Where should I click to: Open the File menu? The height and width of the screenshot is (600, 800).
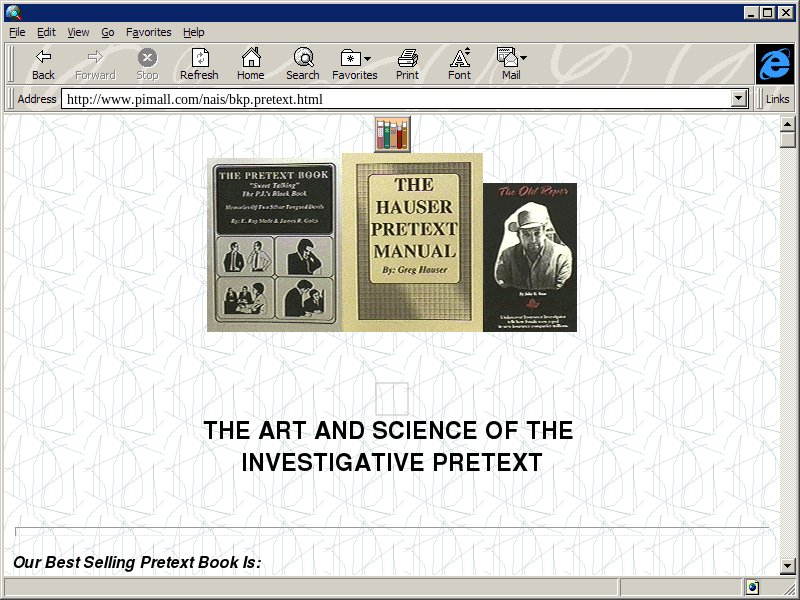pyautogui.click(x=17, y=32)
